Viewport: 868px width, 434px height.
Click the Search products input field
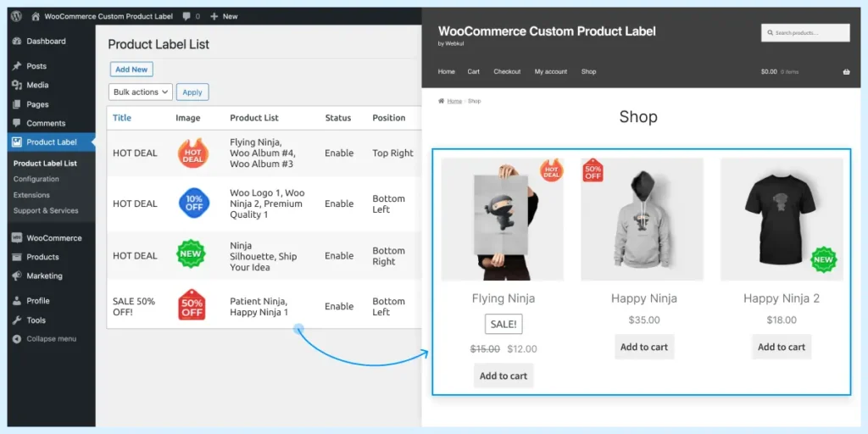805,33
